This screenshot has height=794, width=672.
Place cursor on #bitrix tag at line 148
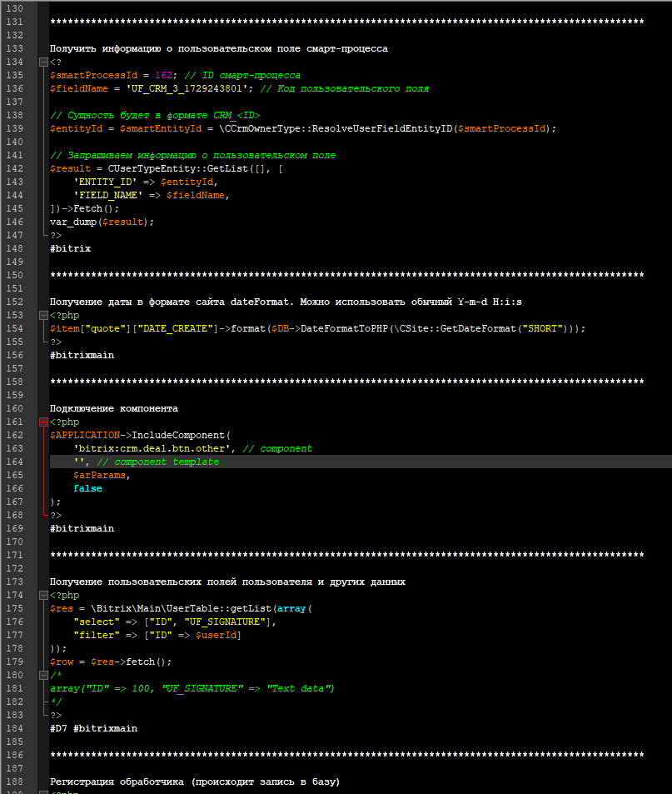coord(70,248)
